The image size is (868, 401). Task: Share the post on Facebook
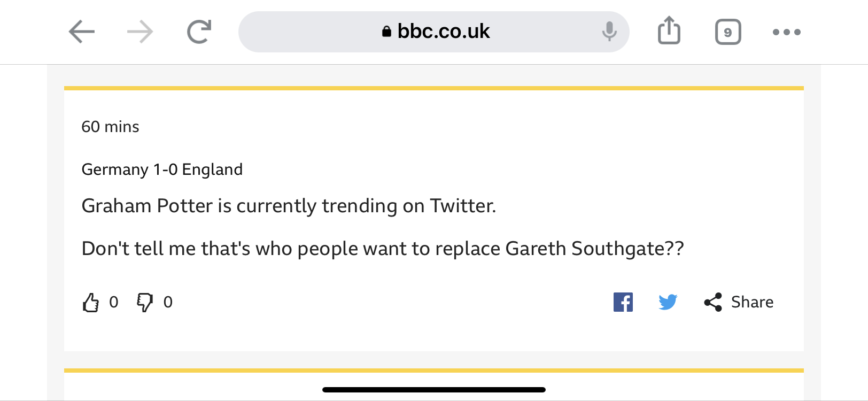[623, 302]
